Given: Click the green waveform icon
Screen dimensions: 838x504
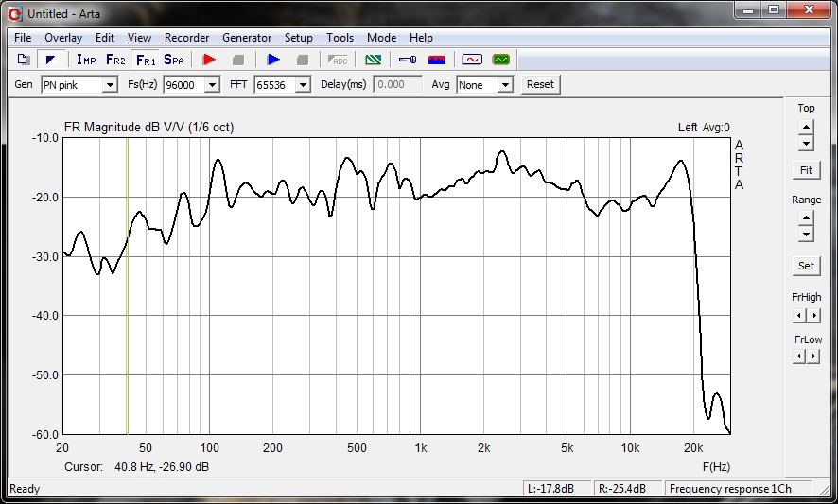Looking at the screenshot, I should pyautogui.click(x=500, y=60).
